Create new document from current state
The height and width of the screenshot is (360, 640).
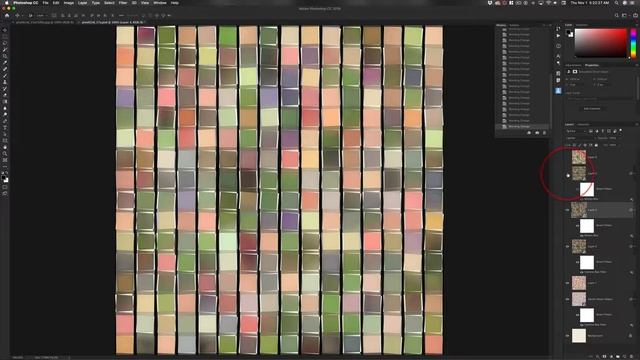point(529,133)
